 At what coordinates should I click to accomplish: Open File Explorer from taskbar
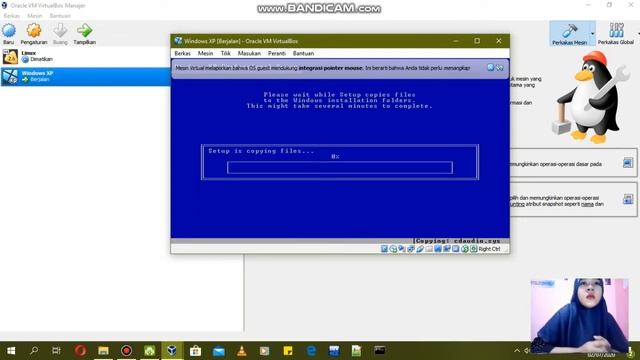(x=103, y=351)
